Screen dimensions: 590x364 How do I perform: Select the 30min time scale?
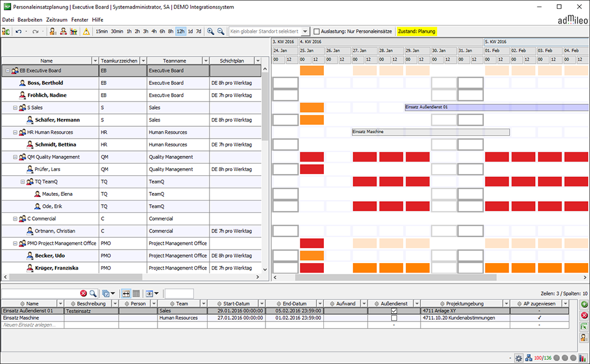point(117,32)
